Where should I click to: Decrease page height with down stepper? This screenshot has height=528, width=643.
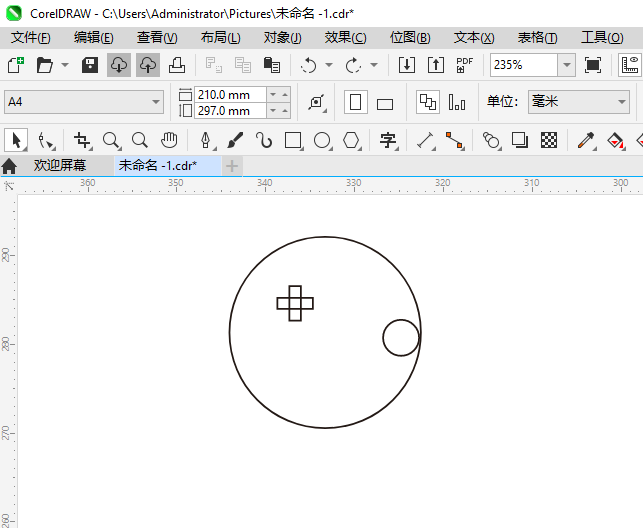pyautogui.click(x=273, y=111)
